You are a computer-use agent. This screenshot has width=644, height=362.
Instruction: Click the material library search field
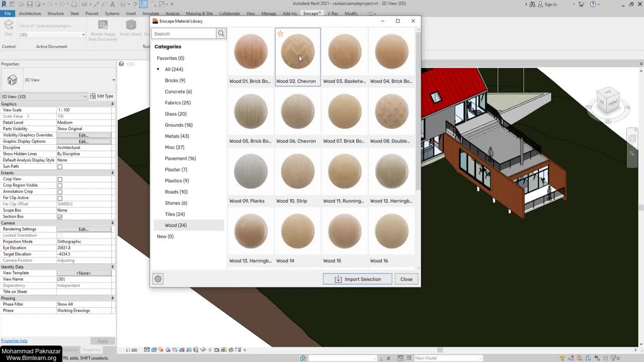click(x=184, y=34)
